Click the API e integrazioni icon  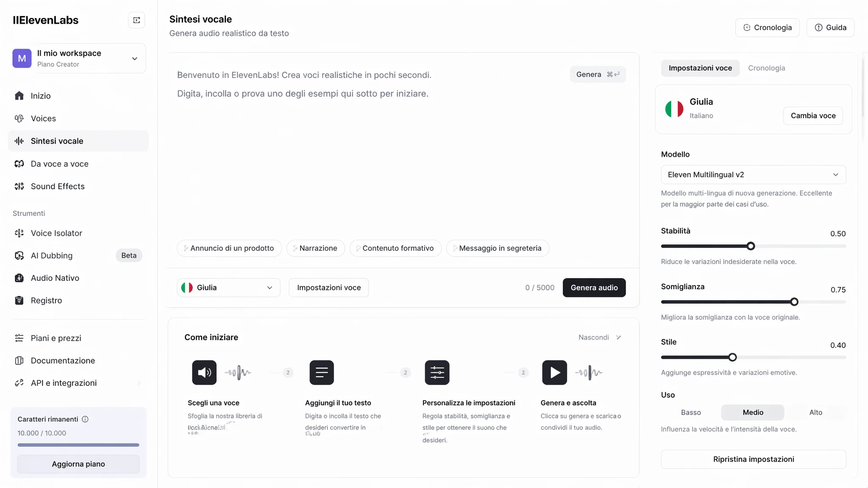point(19,383)
